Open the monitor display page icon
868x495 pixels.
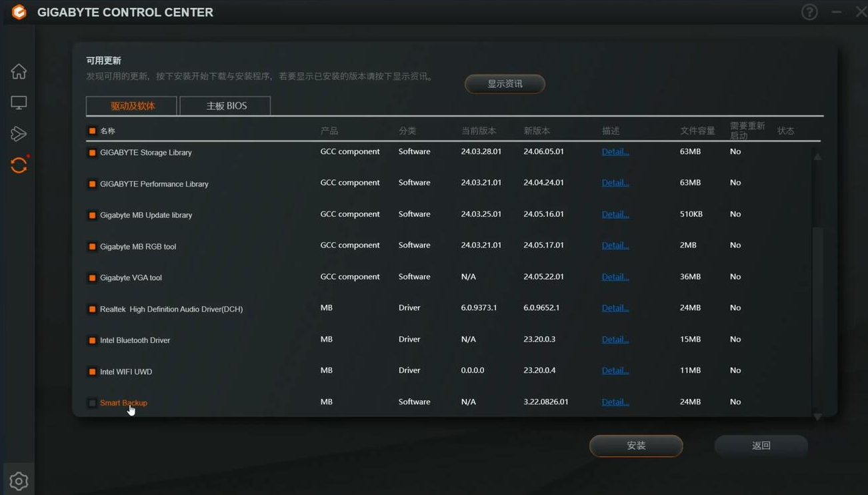tap(19, 103)
